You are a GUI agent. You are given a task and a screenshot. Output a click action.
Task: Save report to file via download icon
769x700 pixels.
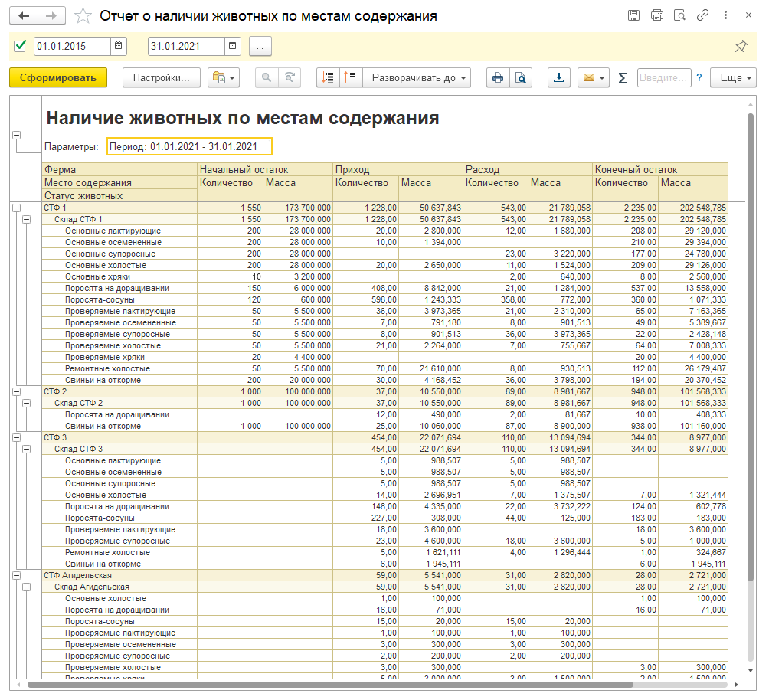pyautogui.click(x=559, y=77)
